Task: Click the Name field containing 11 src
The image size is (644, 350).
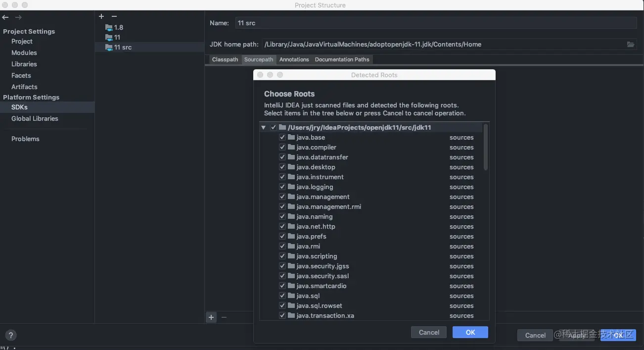Action: click(x=435, y=23)
